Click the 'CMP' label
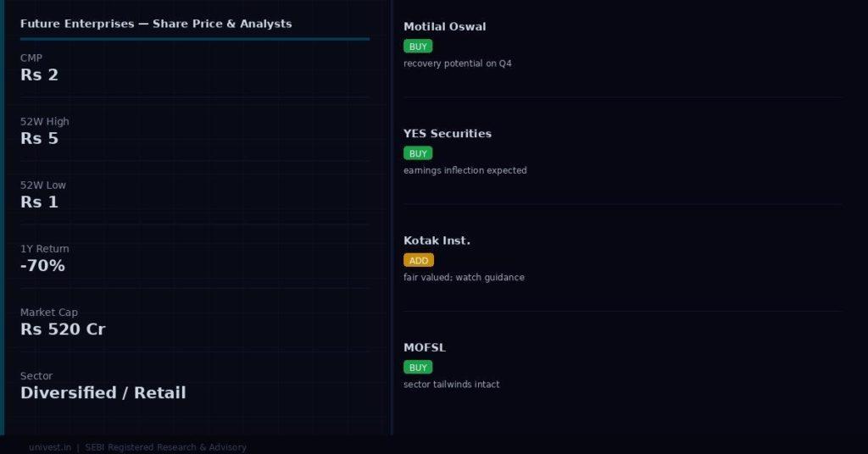The width and height of the screenshot is (868, 454). pos(31,58)
